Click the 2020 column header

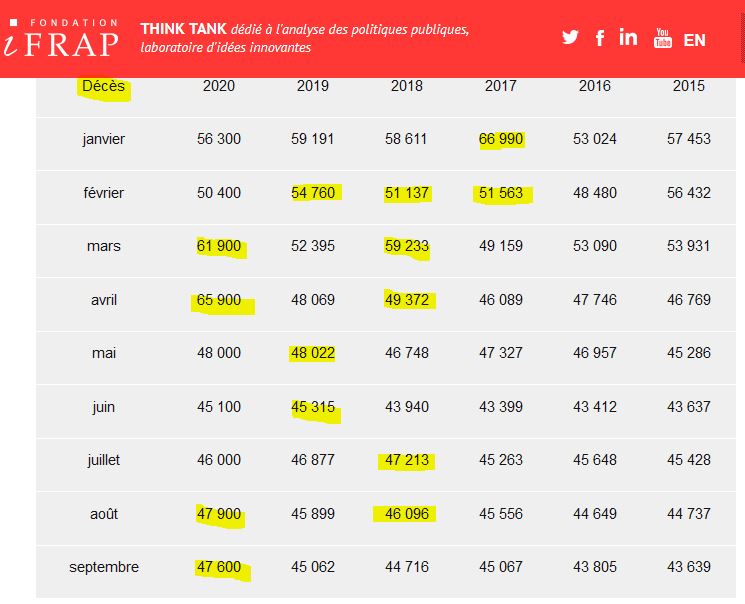click(219, 86)
